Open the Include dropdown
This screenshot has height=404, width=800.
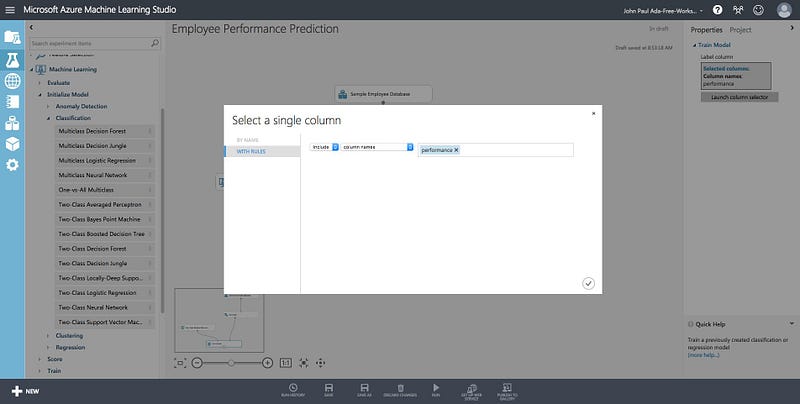pyautogui.click(x=324, y=147)
